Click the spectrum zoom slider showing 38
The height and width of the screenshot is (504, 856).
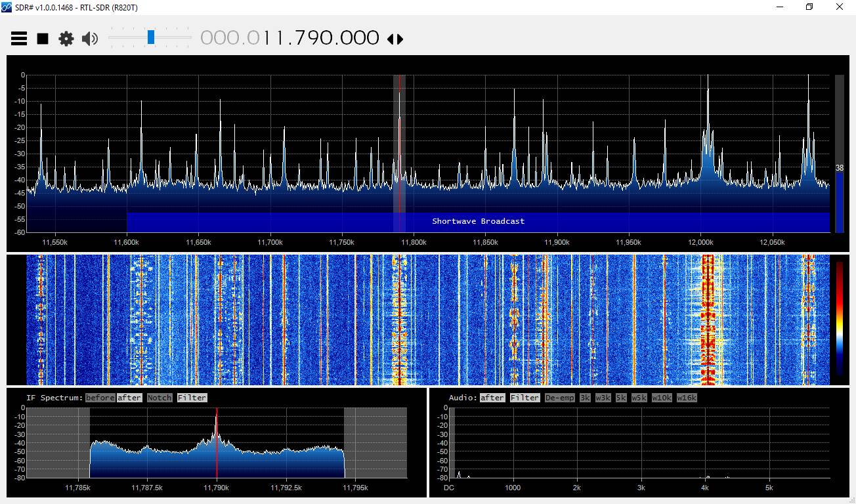coord(839,154)
